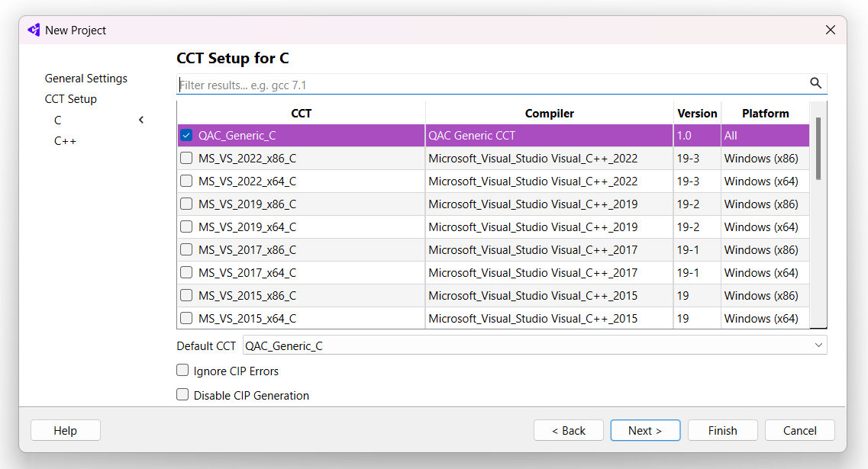Sort by the Version column header

(697, 114)
